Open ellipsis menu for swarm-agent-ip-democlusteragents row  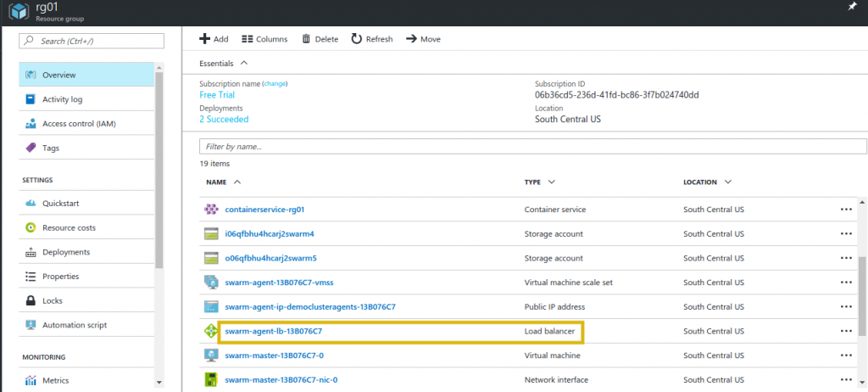pos(846,306)
